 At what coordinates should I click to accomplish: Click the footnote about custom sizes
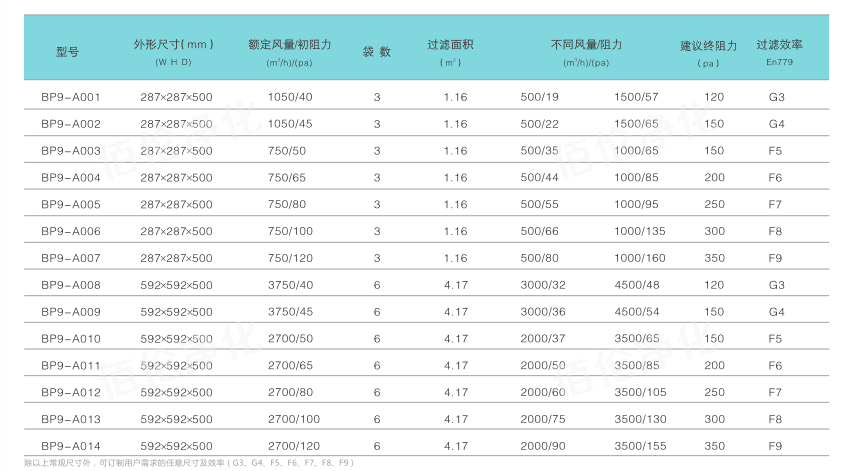[x=189, y=463]
